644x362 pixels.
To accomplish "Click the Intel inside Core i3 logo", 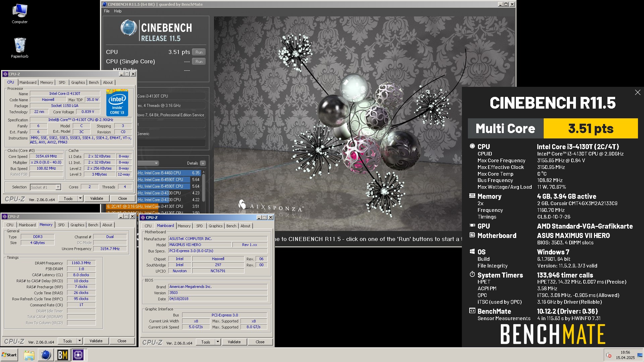I will pyautogui.click(x=117, y=103).
